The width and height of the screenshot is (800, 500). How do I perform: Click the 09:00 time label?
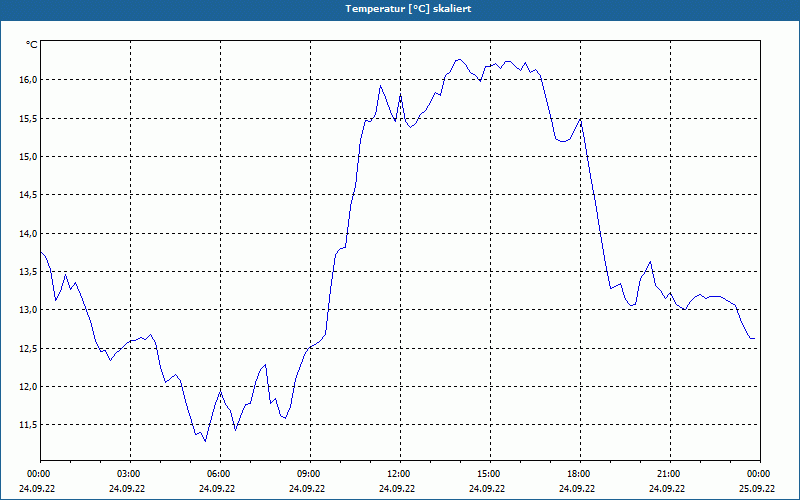[x=310, y=474]
